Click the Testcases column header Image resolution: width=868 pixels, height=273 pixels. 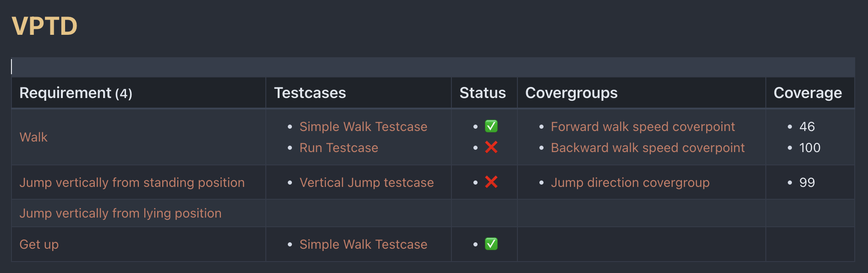click(x=310, y=93)
